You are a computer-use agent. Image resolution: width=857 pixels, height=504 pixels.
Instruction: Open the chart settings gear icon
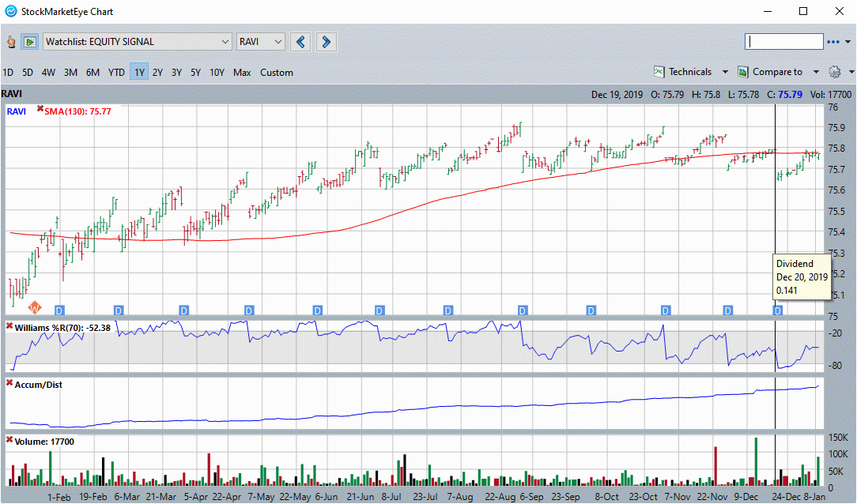[835, 72]
